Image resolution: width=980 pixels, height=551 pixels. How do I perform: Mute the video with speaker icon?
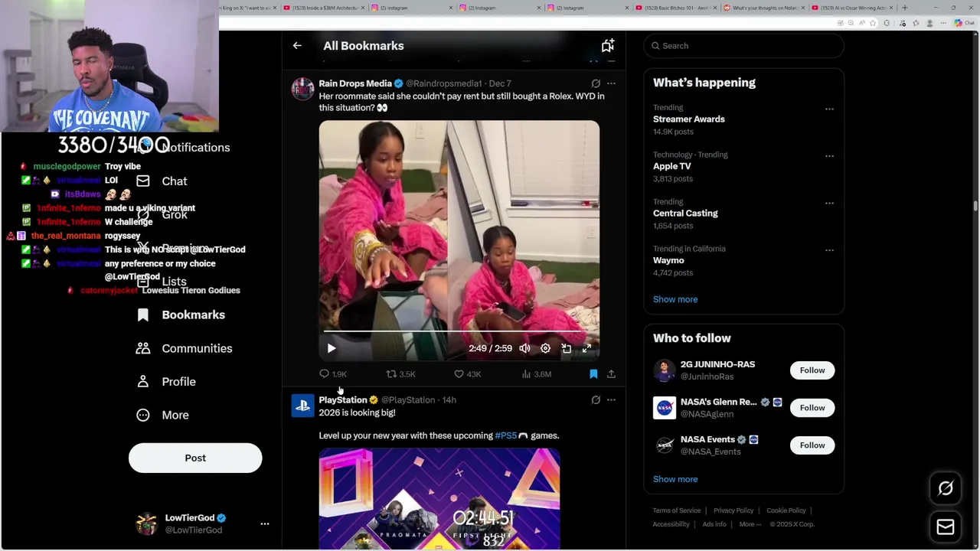(524, 348)
